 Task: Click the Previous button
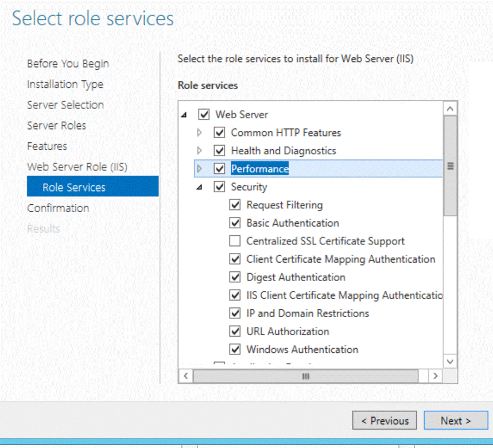[384, 420]
